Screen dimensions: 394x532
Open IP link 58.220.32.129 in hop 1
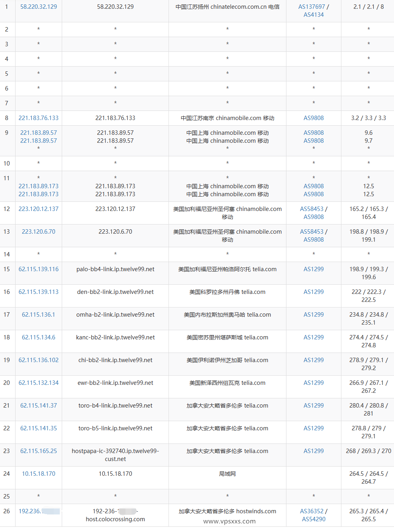click(39, 7)
